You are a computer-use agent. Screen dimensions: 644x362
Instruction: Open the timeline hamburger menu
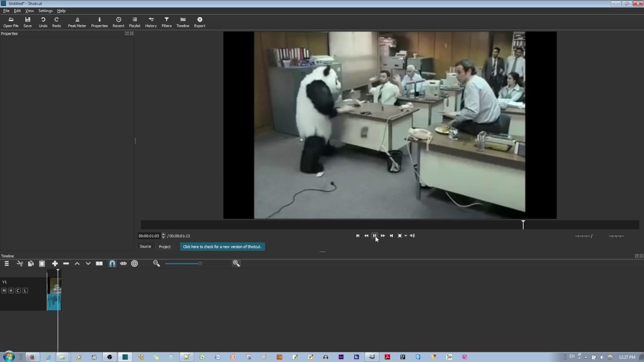pos(7,263)
